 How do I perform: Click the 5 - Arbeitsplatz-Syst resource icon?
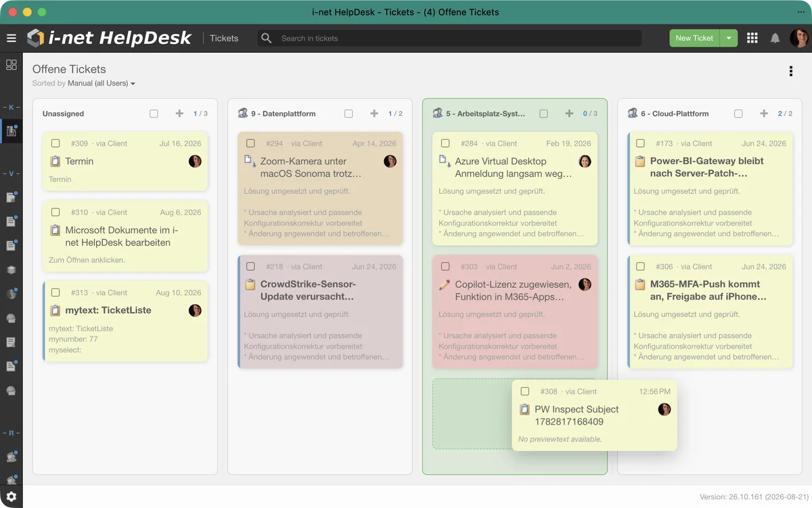[x=438, y=113]
